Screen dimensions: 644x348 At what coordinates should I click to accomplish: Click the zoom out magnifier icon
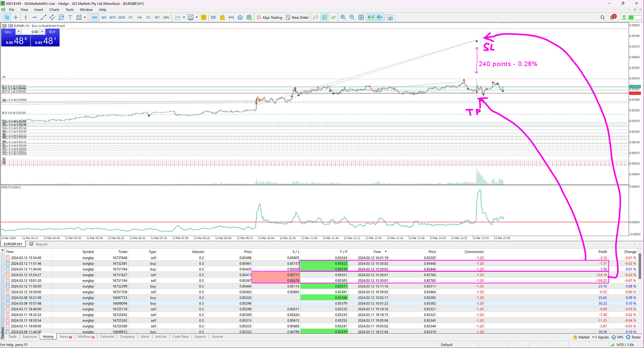352,17
